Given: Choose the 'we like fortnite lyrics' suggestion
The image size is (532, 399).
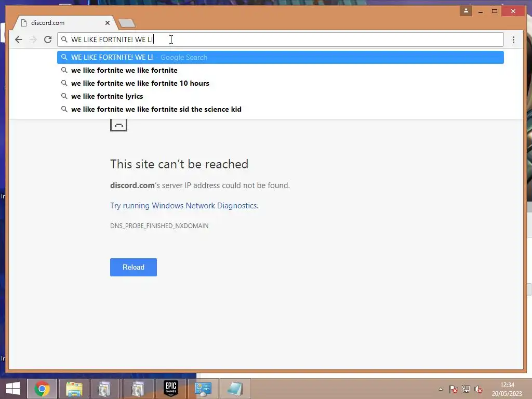Looking at the screenshot, I should coord(280,96).
